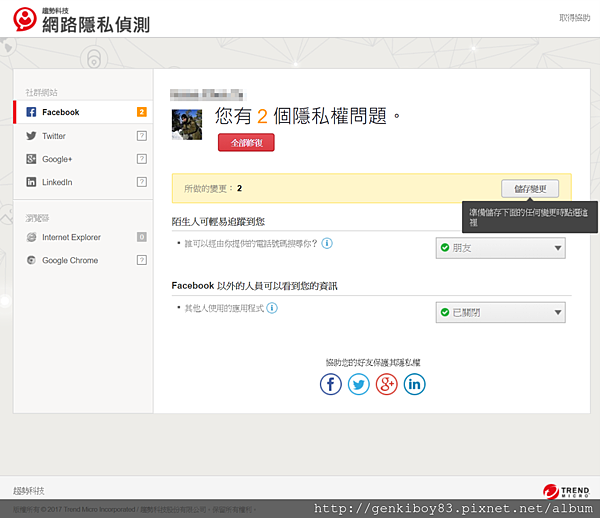Image resolution: width=600 pixels, height=518 pixels.
Task: Click the Google Chrome icon in sidebar
Action: pyautogui.click(x=31, y=260)
